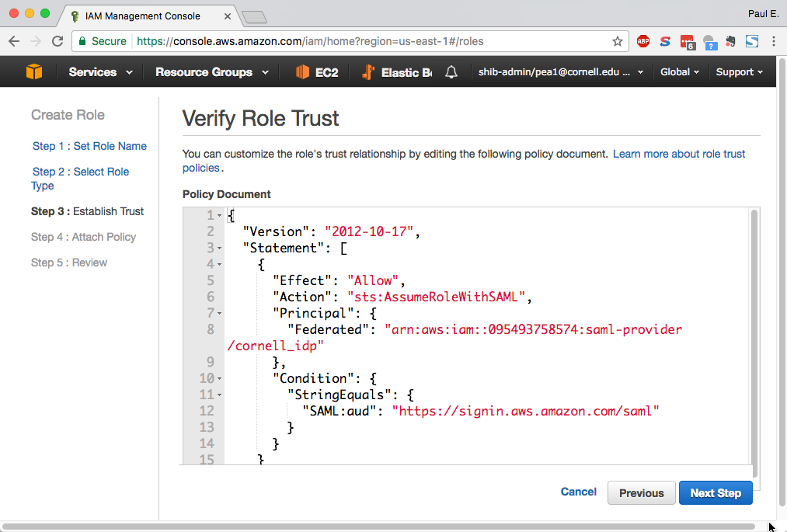Select Step 3 : Establish Trust
Screen dimensions: 787x532
coord(87,211)
